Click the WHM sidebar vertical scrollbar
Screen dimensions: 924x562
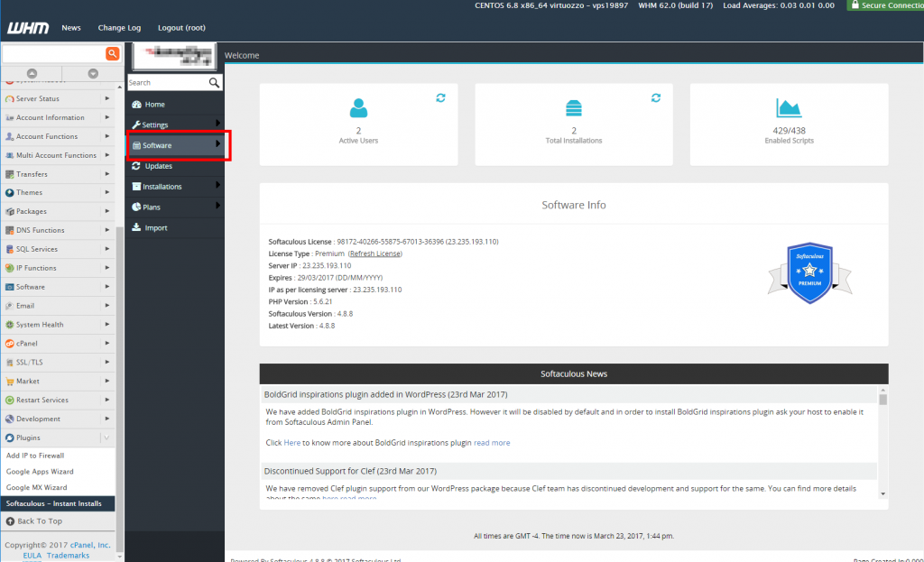coord(120,389)
